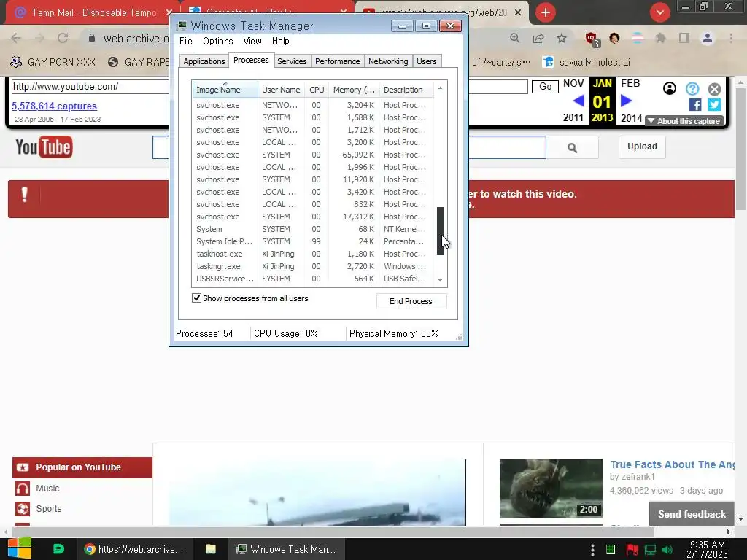747x560 pixels.
Task: Open True Facts About The Angler video link
Action: [672, 464]
